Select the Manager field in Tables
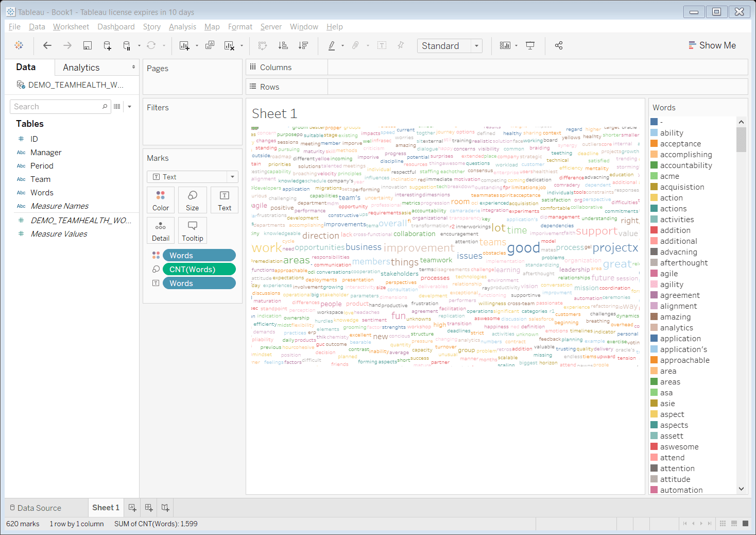 [46, 152]
